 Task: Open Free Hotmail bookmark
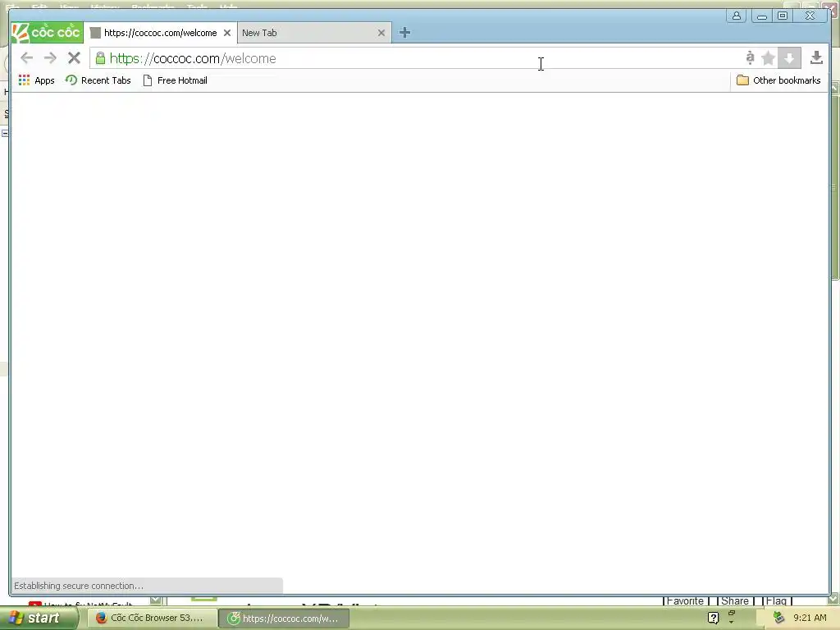176,80
